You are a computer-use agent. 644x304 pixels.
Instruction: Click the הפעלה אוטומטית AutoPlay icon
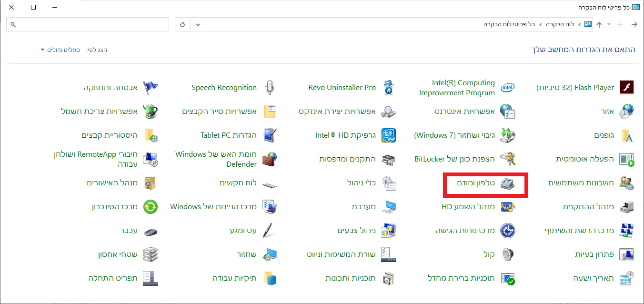(626, 159)
